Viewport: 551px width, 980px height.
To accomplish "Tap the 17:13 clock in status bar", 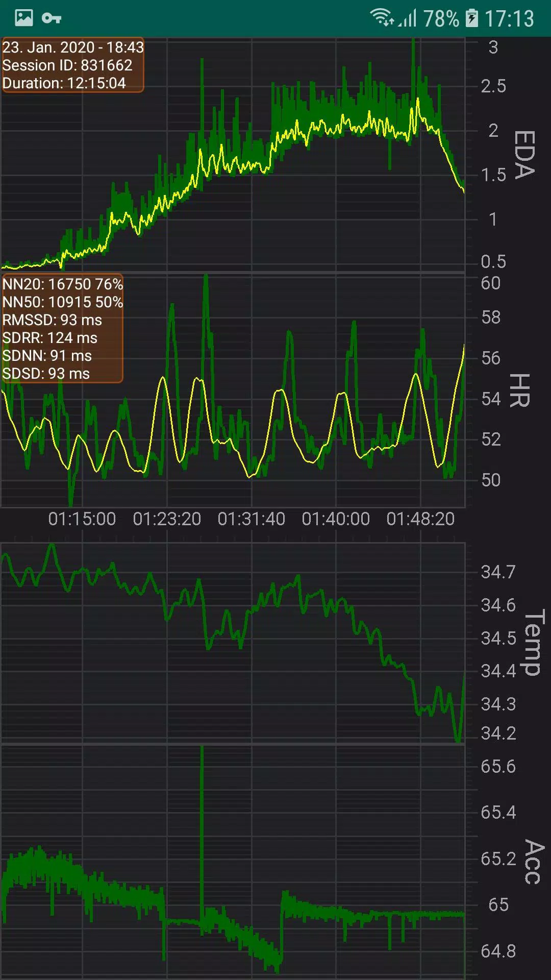I will click(x=509, y=19).
